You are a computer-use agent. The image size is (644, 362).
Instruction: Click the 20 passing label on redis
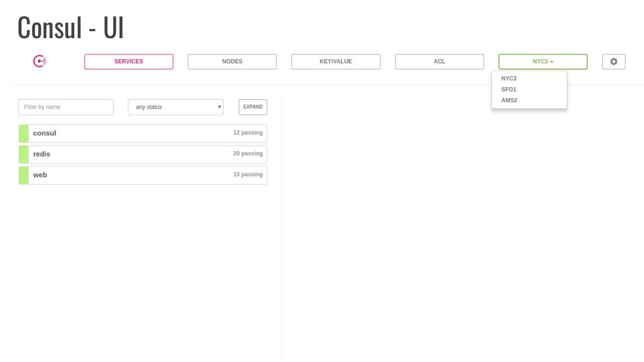click(248, 154)
